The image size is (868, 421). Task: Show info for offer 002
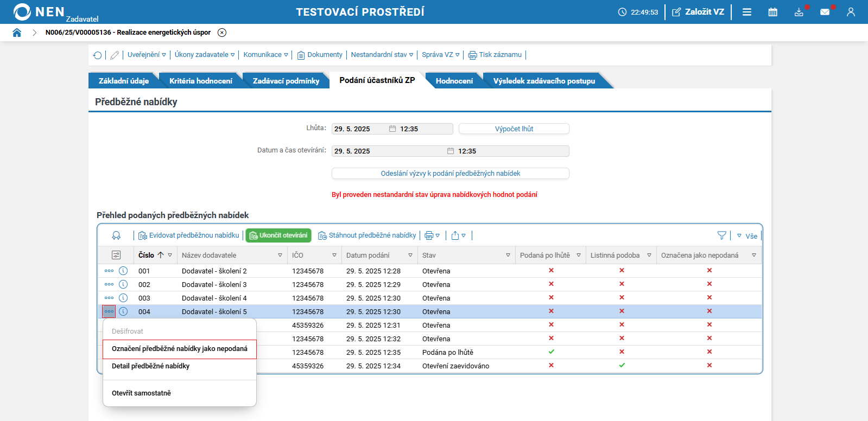[123, 284]
